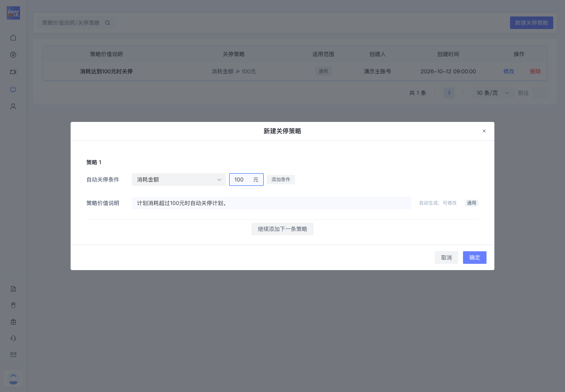The width and height of the screenshot is (565, 392).
Task: Select page 1 in pagination
Action: (x=449, y=93)
